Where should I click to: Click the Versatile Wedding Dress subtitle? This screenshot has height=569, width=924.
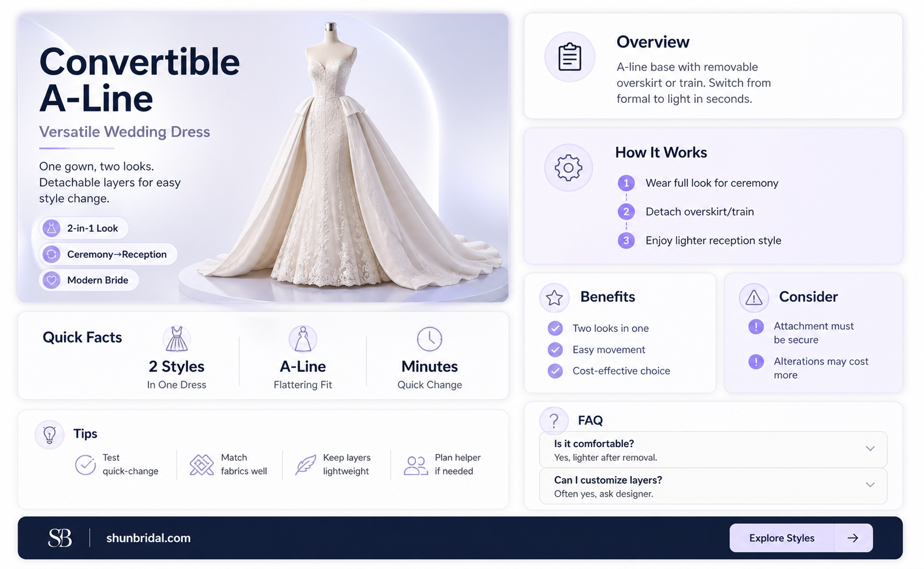click(x=124, y=132)
